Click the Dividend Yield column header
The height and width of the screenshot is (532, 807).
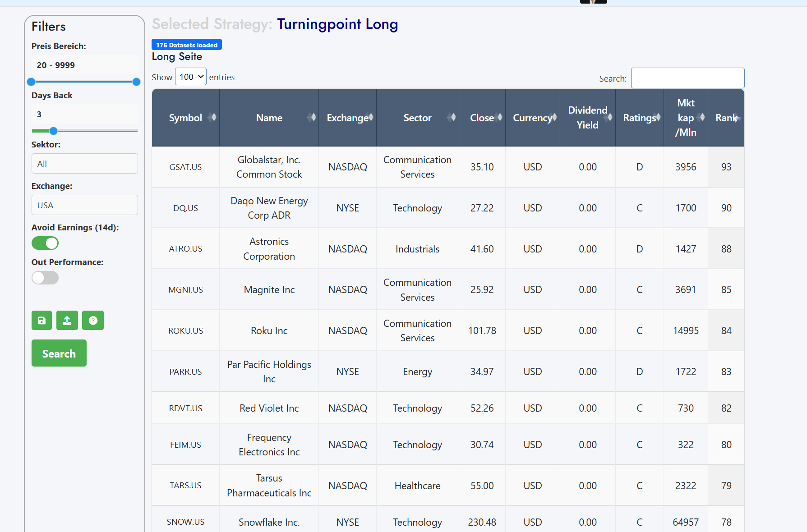[x=587, y=118]
